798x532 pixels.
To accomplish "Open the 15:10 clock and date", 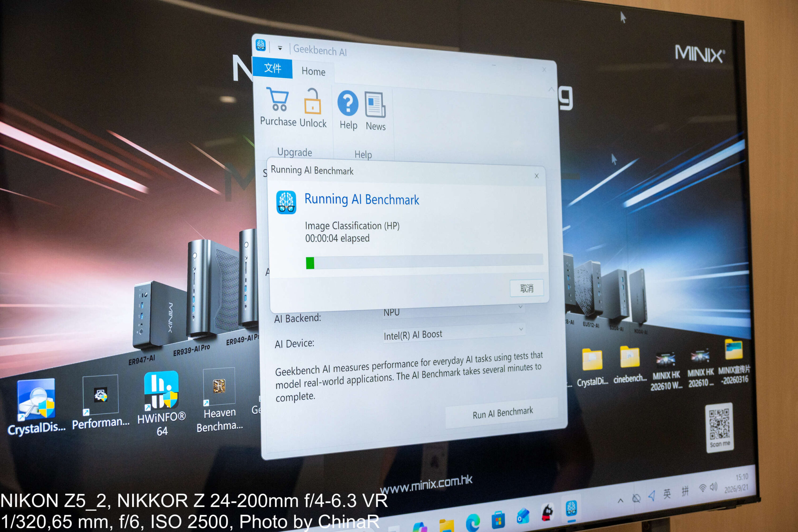I will 737,483.
